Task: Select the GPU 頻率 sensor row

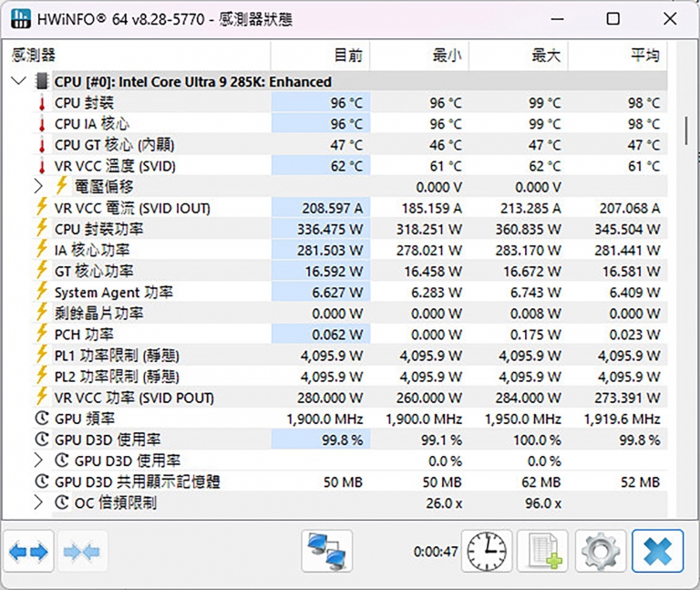Action: pyautogui.click(x=85, y=419)
